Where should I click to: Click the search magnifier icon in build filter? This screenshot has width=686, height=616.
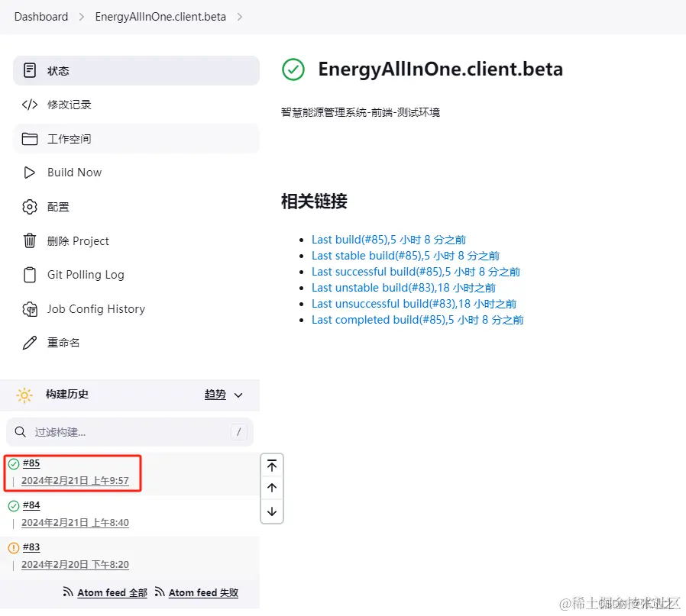pyautogui.click(x=20, y=432)
